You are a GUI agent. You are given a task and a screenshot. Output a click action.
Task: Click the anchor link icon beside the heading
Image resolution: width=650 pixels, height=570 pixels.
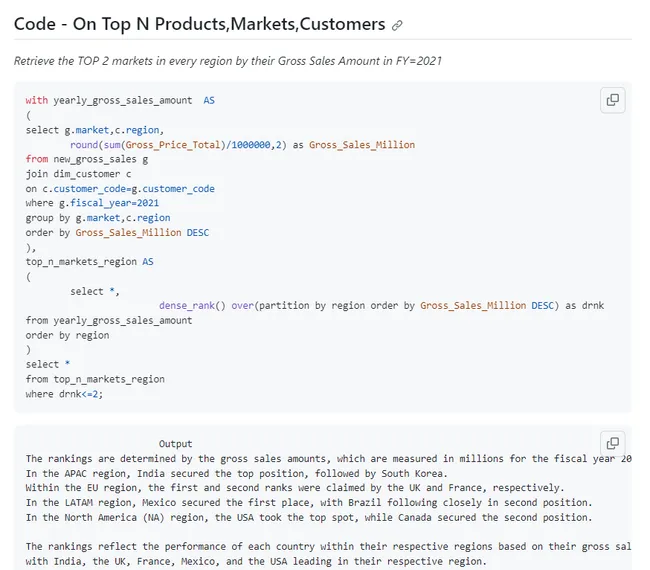[x=398, y=25]
